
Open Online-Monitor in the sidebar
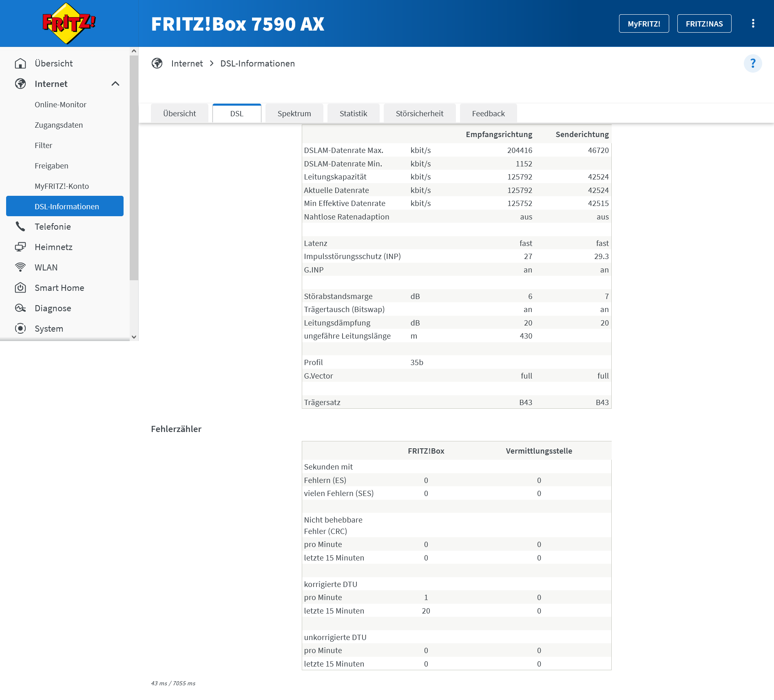click(60, 104)
